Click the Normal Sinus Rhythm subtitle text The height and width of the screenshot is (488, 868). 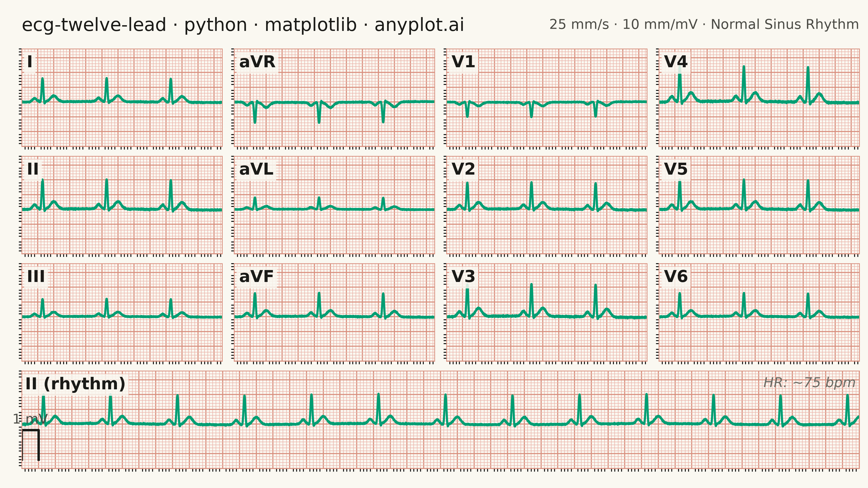[785, 25]
